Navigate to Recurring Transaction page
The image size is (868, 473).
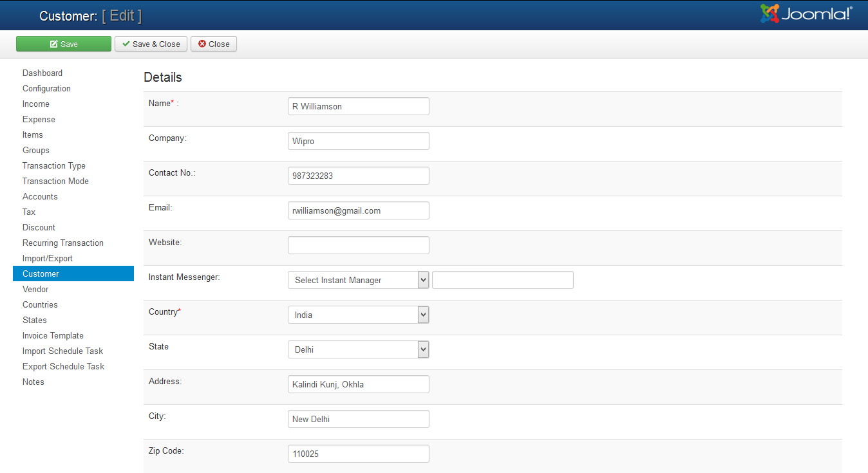pyautogui.click(x=63, y=243)
